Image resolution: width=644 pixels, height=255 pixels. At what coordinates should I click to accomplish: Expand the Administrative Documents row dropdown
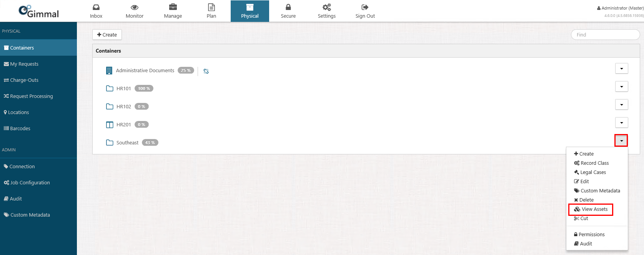(x=621, y=68)
